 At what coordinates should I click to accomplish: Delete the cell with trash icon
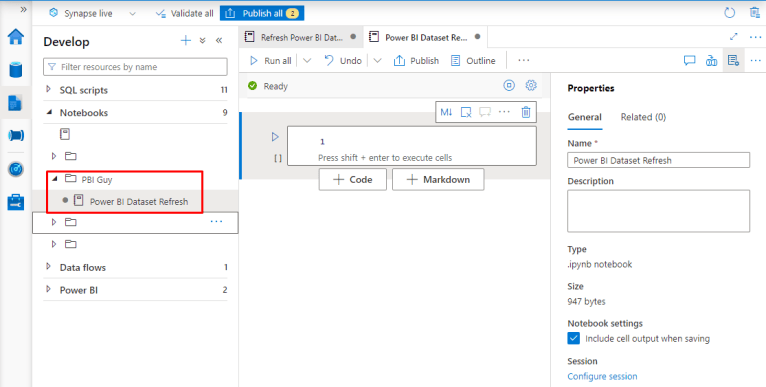click(526, 112)
